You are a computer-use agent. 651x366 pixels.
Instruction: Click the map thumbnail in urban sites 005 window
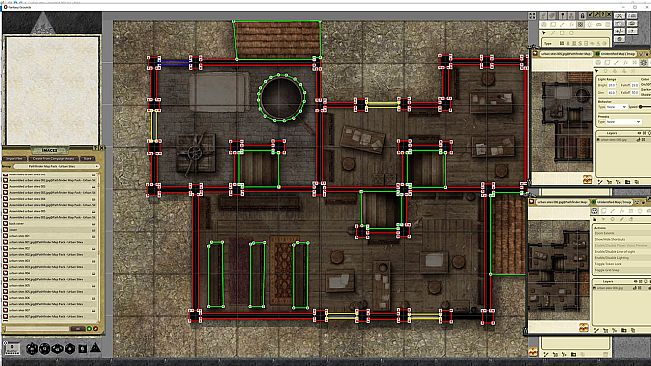pos(562,121)
